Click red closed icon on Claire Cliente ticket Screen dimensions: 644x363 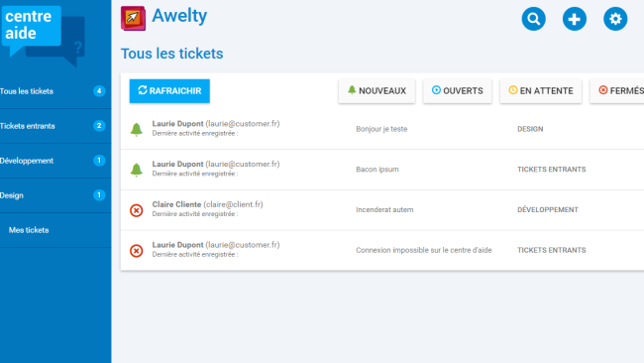137,210
